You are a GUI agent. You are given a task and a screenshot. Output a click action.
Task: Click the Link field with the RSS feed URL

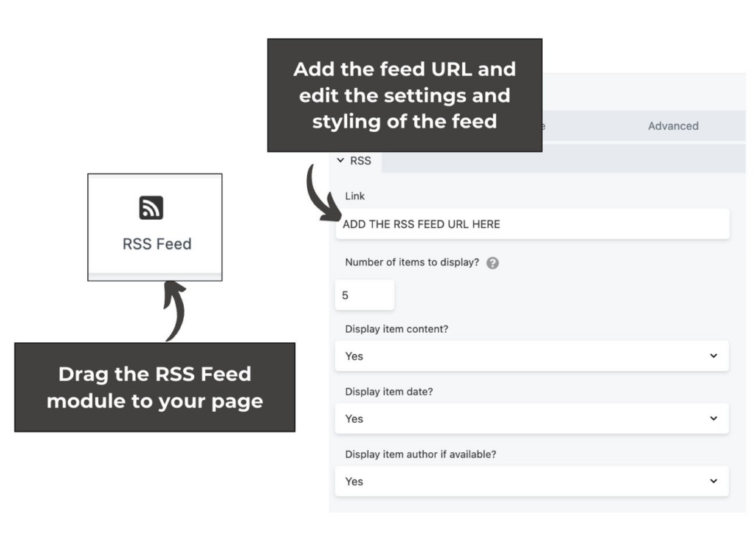(532, 224)
